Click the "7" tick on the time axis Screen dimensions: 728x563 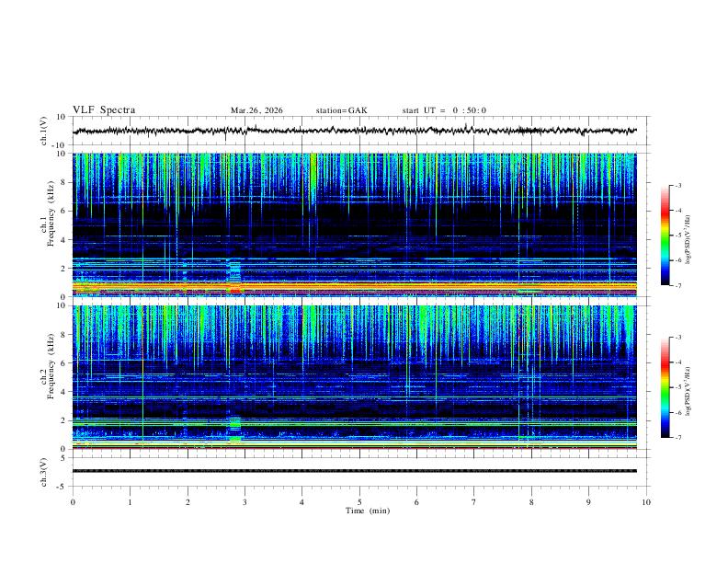[x=474, y=502]
